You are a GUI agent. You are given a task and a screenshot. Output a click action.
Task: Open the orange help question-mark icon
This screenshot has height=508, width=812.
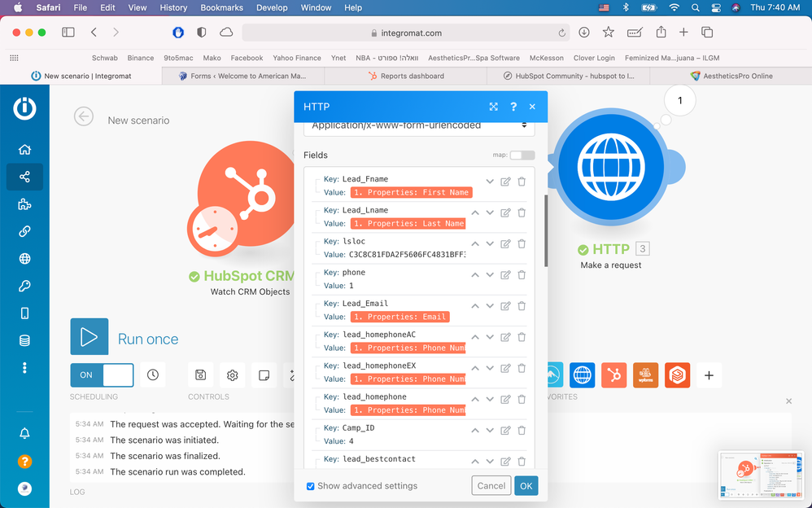(x=24, y=462)
